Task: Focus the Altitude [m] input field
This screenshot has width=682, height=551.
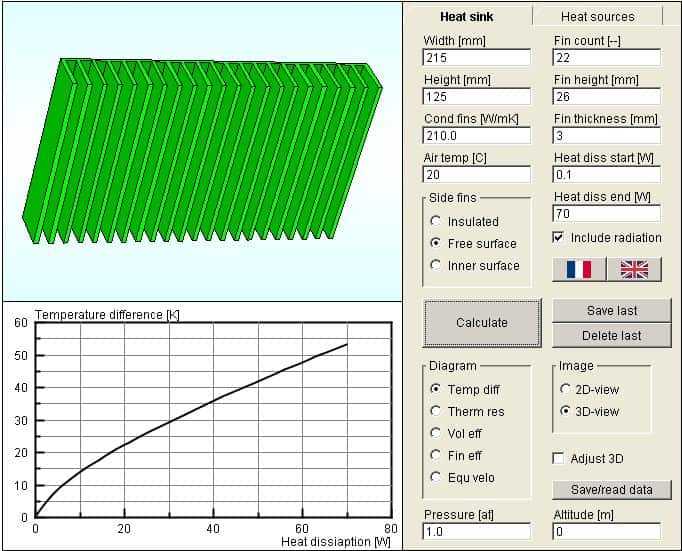Action: tap(607, 531)
